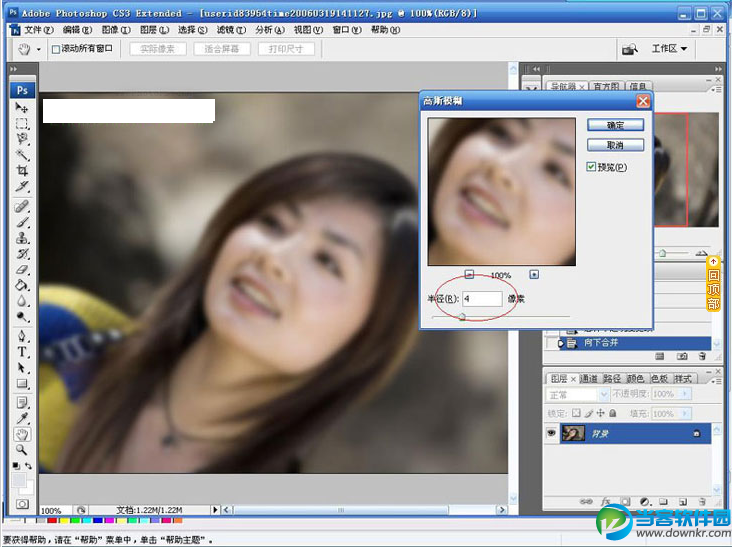Viewport: 732px width, 547px height.
Task: Open the 滤镜 filter menu
Action: 229,30
